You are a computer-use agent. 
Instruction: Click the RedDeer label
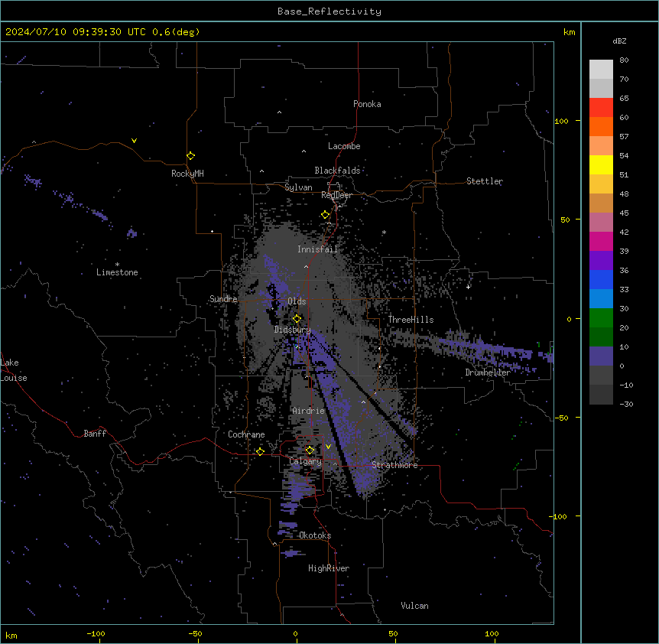pyautogui.click(x=336, y=195)
